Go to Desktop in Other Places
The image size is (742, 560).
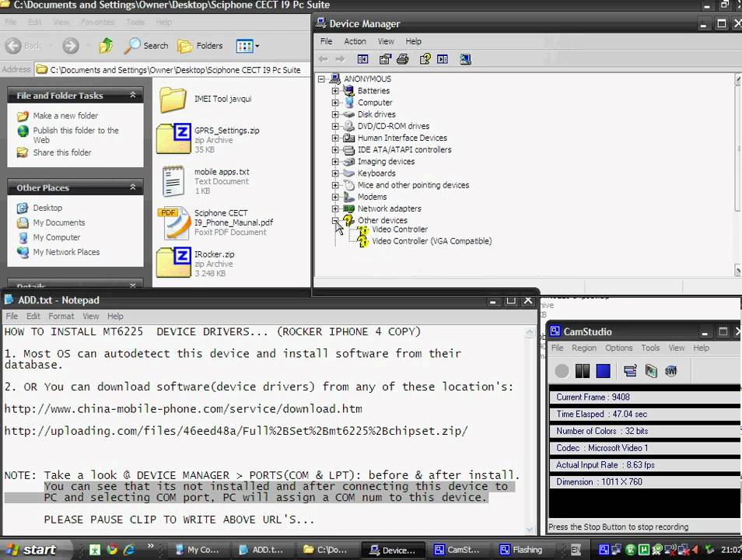tap(47, 208)
